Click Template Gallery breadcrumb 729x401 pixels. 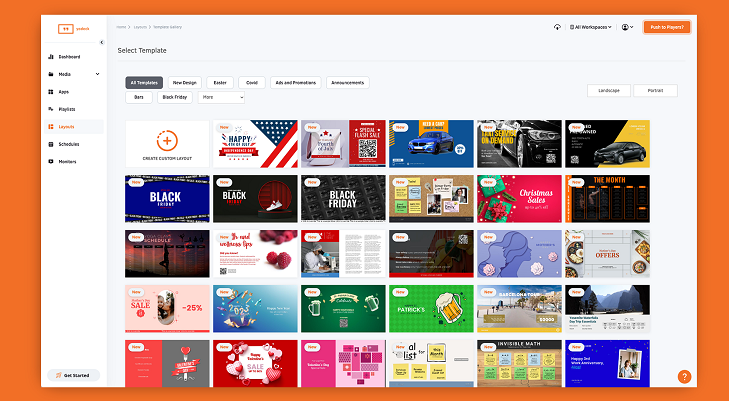click(x=167, y=27)
